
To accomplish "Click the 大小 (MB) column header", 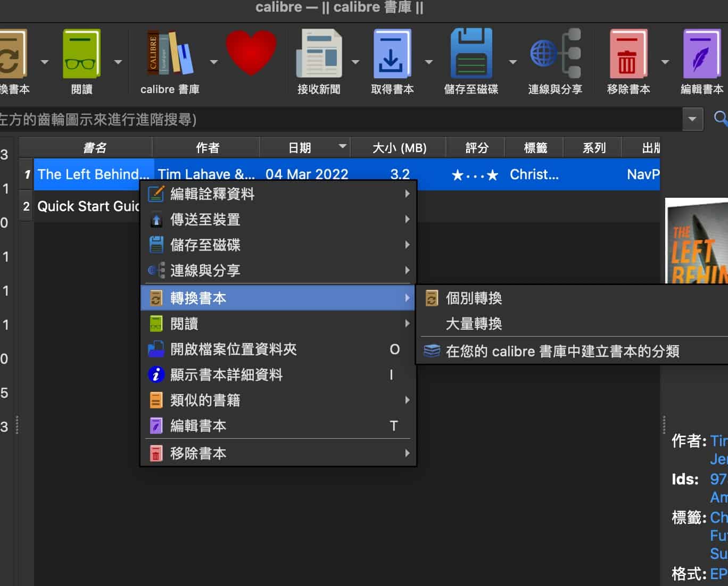I will pos(399,148).
